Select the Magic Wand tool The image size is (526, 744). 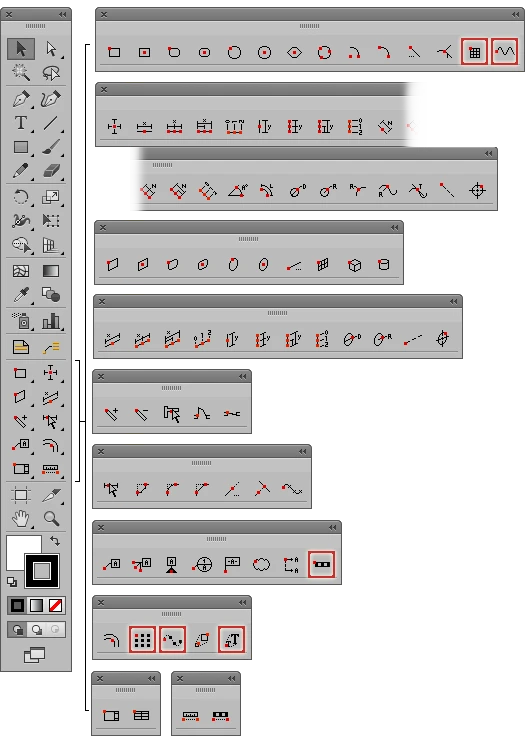(x=21, y=73)
